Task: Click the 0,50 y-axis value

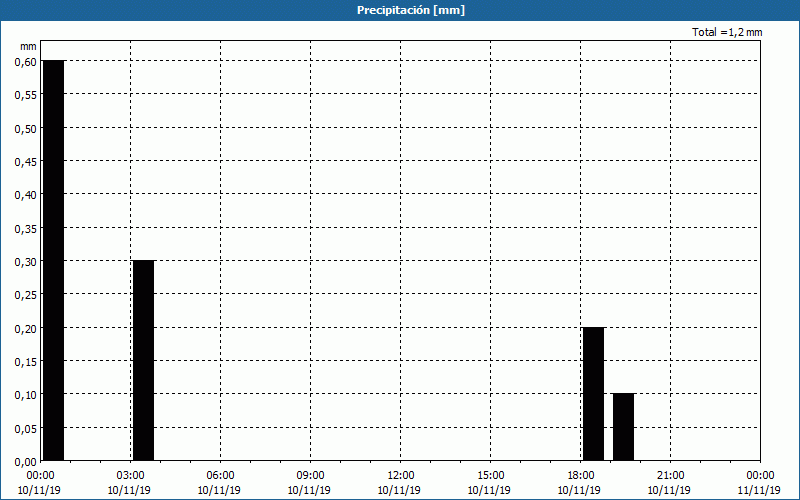Action: click(x=26, y=129)
